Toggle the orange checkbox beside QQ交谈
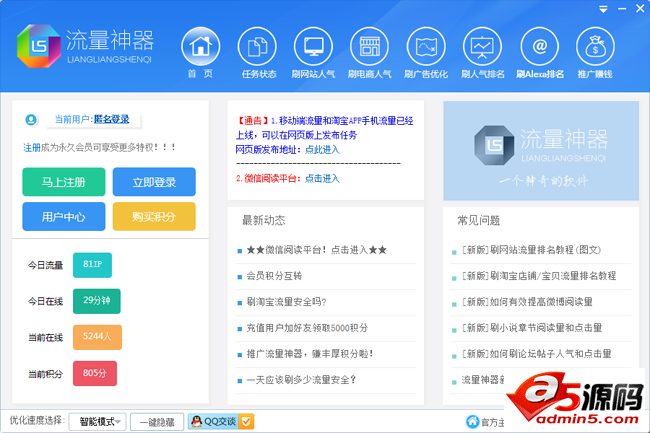Viewport: 650px width, 433px height. 246,422
